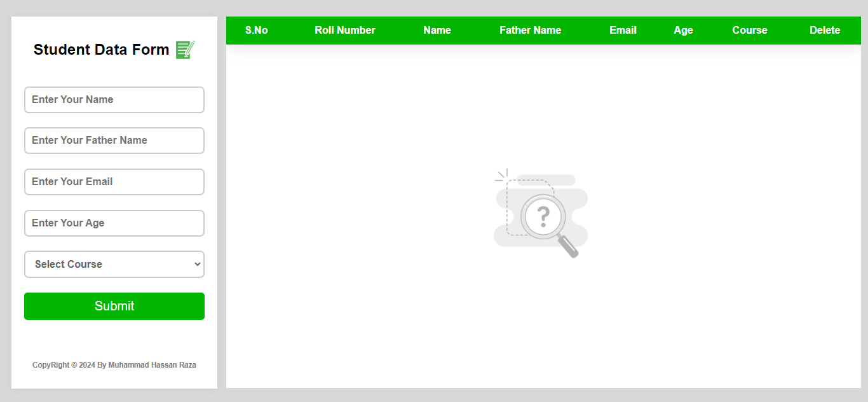
Task: Click the Father Name table header
Action: [x=530, y=31]
